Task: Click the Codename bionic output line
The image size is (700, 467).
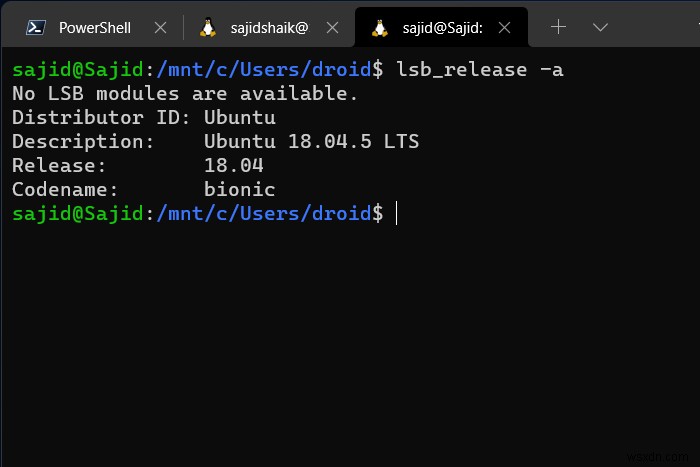Action: coord(143,189)
